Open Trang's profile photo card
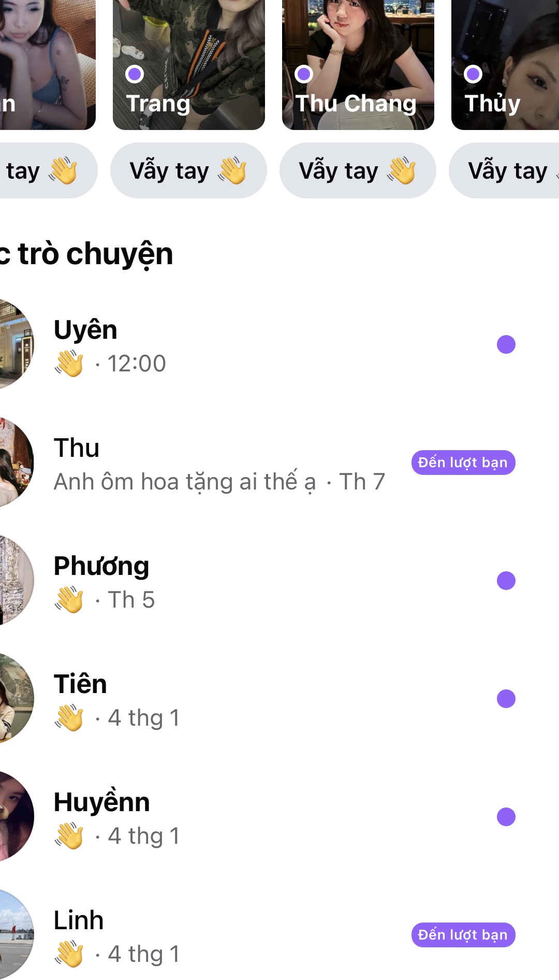559x980 pixels. [x=189, y=65]
